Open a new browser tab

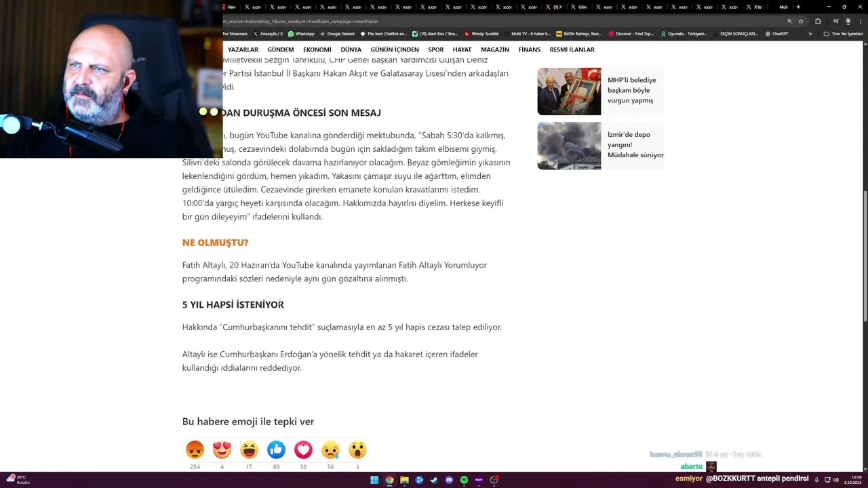point(798,7)
